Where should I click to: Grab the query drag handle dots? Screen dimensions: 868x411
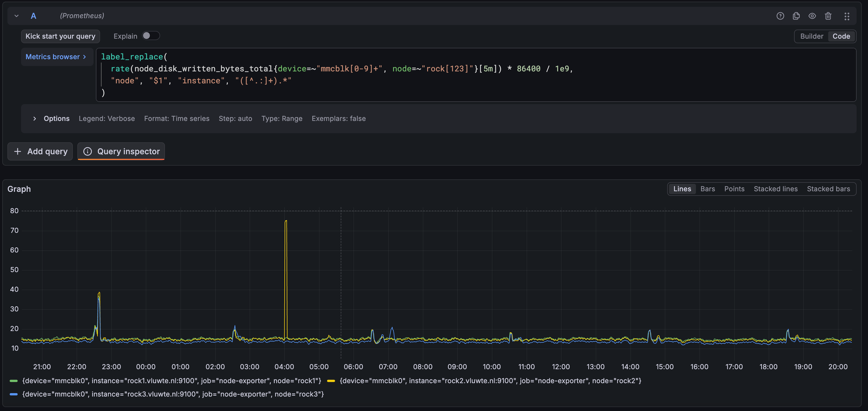coord(847,16)
